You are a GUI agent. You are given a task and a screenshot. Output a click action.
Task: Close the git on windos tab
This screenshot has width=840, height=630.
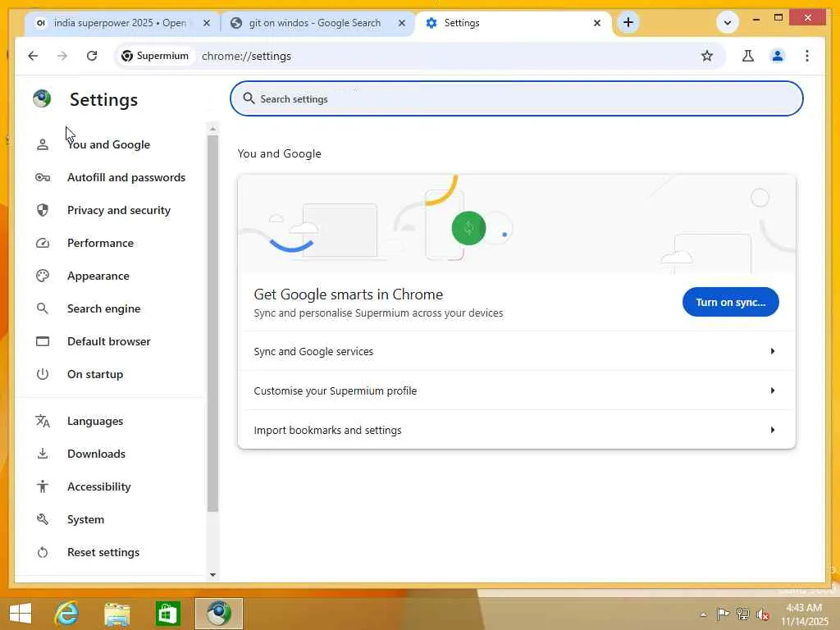(402, 23)
